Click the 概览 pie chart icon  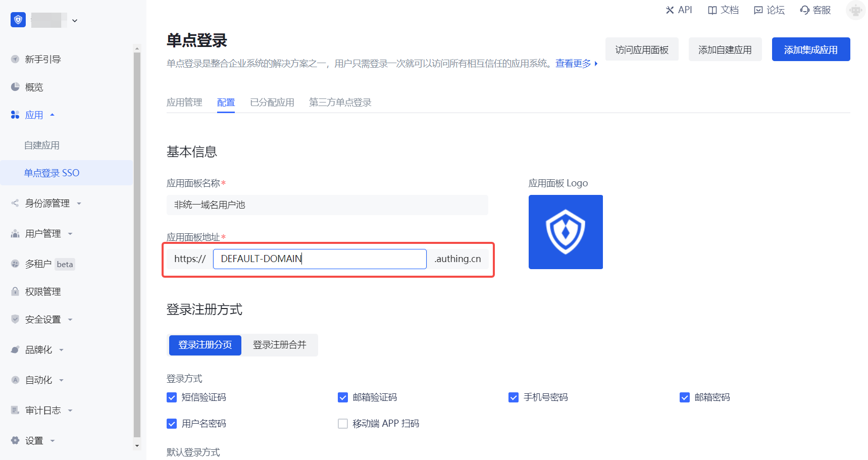pyautogui.click(x=15, y=87)
